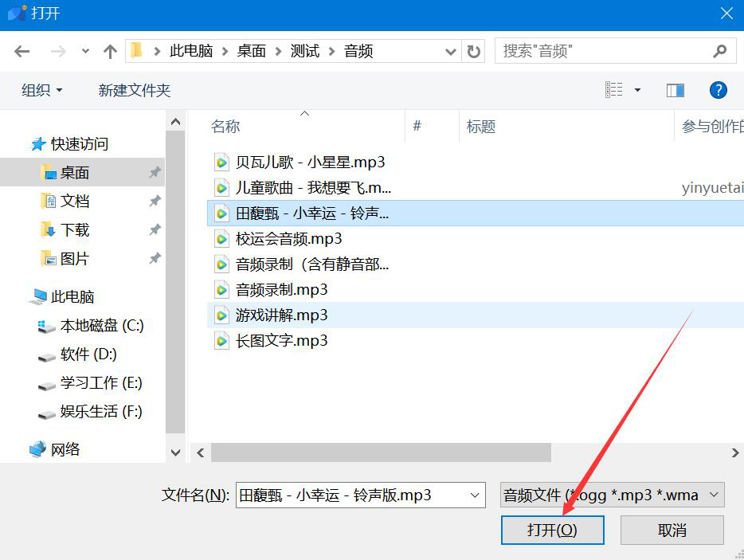The width and height of the screenshot is (744, 560).
Task: Open 本地磁盘 (C:) drive
Action: pos(91,326)
